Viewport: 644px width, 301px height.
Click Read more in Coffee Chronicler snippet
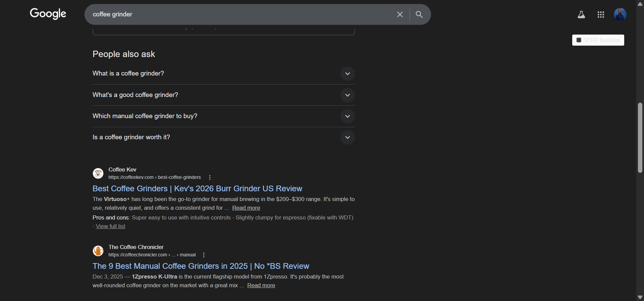261,286
